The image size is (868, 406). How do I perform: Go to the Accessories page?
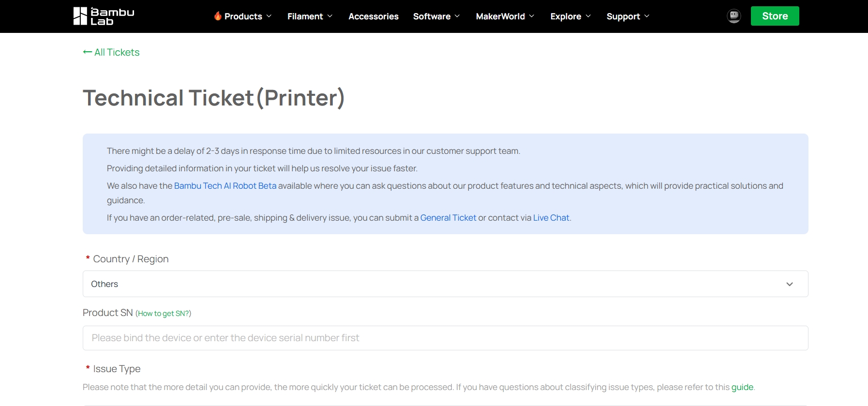click(x=374, y=16)
